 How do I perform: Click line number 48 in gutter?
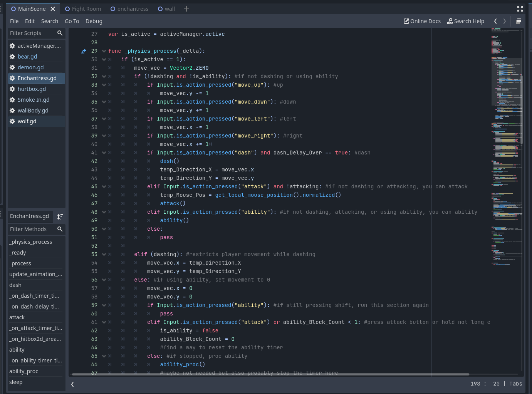[94, 212]
